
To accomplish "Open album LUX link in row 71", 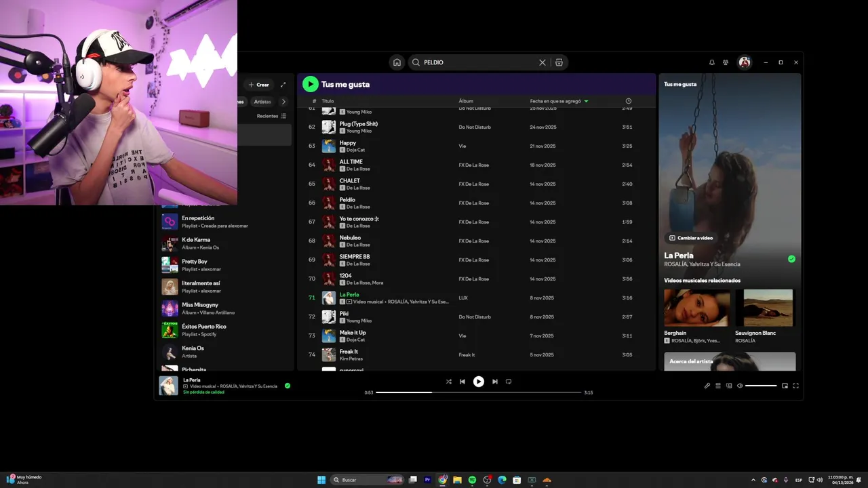I will pyautogui.click(x=463, y=298).
